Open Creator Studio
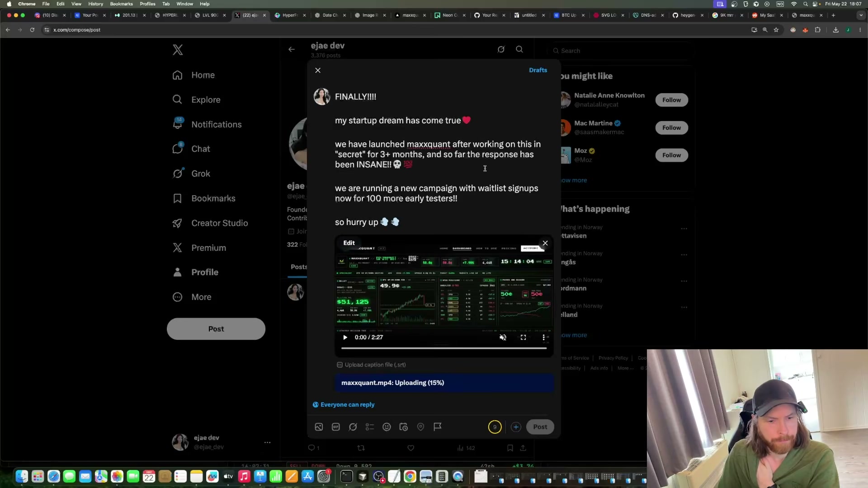868x488 pixels. pos(210,223)
